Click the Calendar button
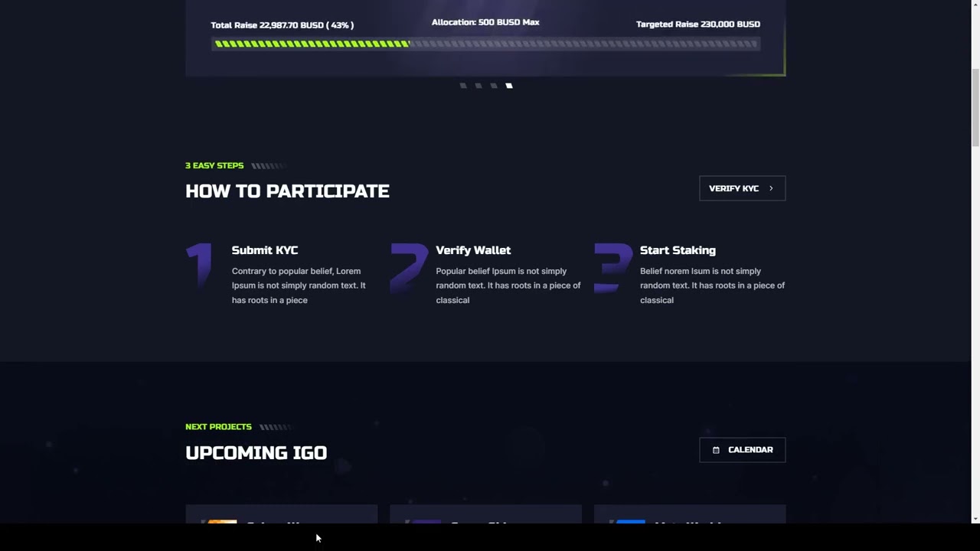The width and height of the screenshot is (980, 551). (742, 450)
